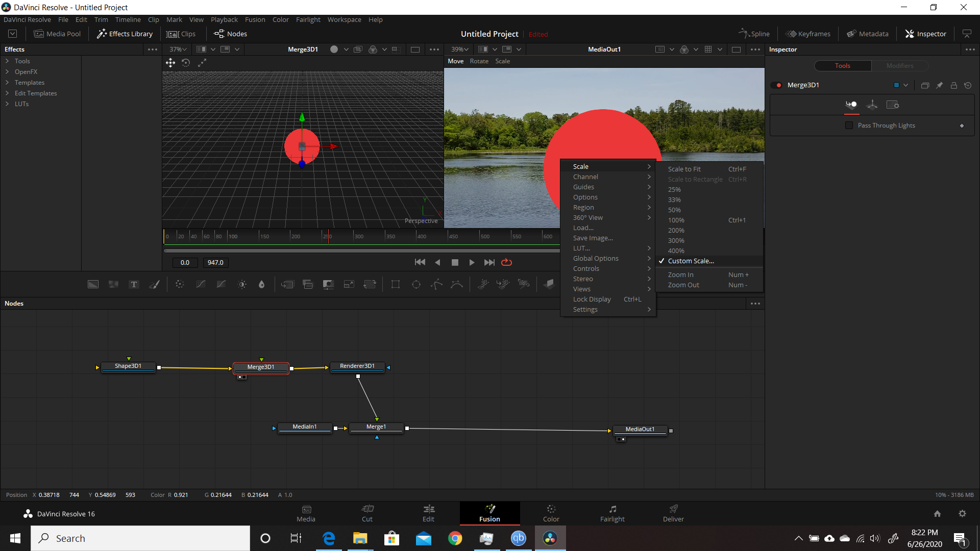Open Project Settings gear icon
Screen dimensions: 980x551
click(962, 514)
